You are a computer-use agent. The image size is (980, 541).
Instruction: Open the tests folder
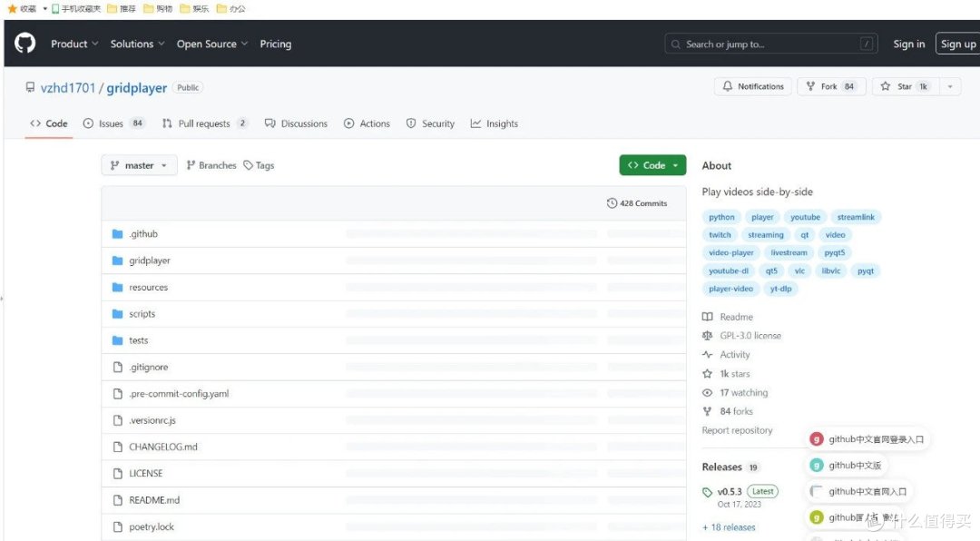tap(138, 340)
